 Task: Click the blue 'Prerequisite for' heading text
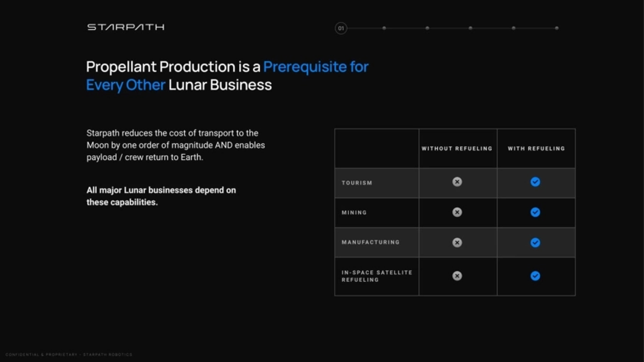[315, 67]
